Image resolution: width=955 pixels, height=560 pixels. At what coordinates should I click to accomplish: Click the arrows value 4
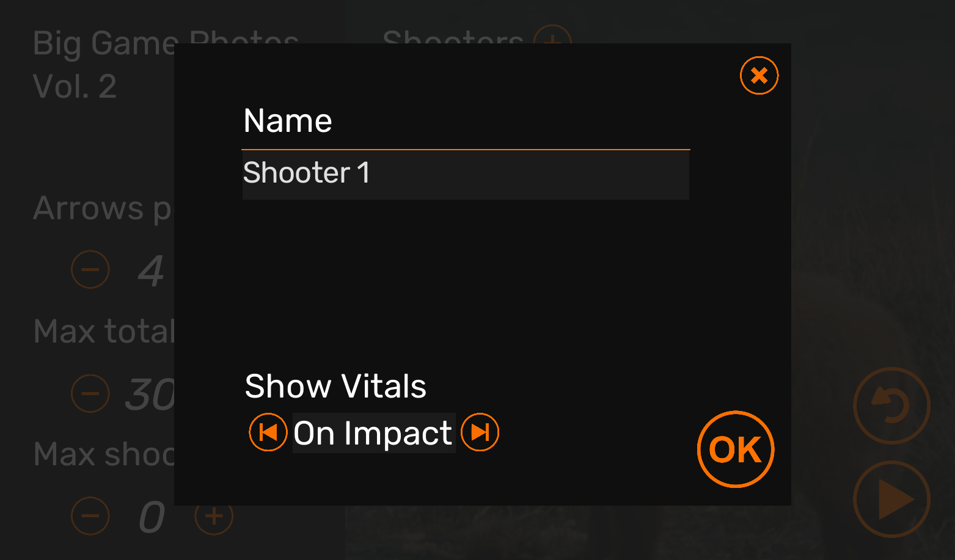coord(151,271)
